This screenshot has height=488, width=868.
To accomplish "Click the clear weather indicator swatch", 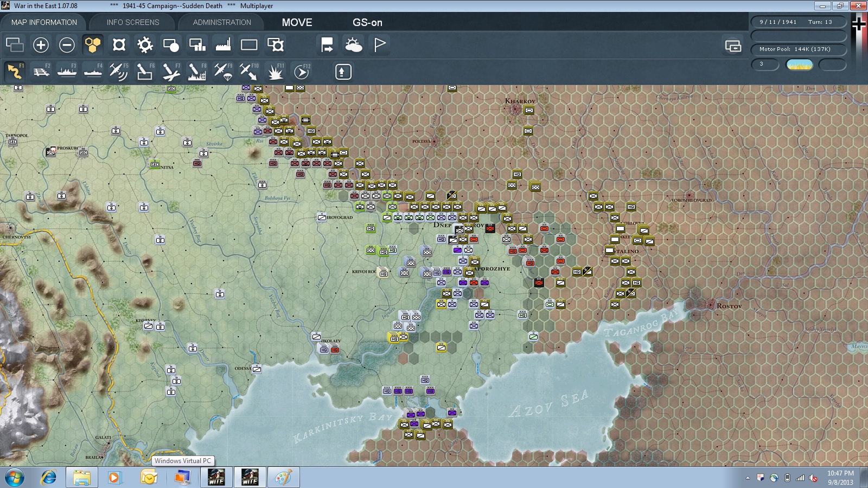I will (800, 65).
